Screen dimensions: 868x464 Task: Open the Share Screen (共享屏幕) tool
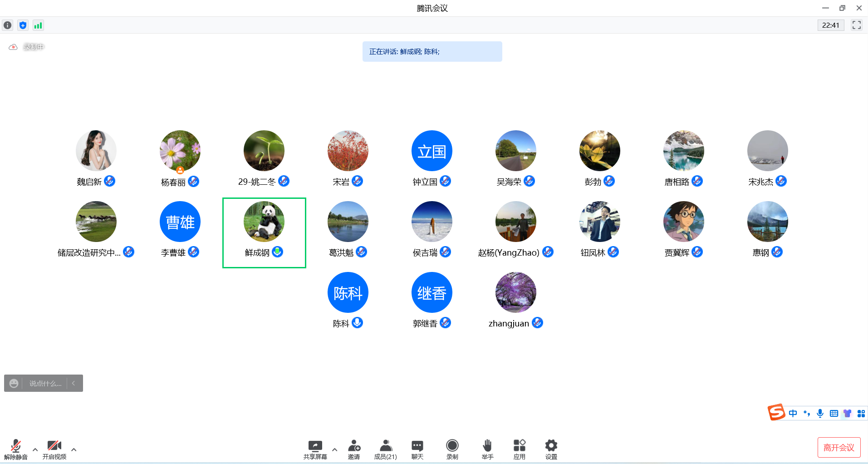315,449
